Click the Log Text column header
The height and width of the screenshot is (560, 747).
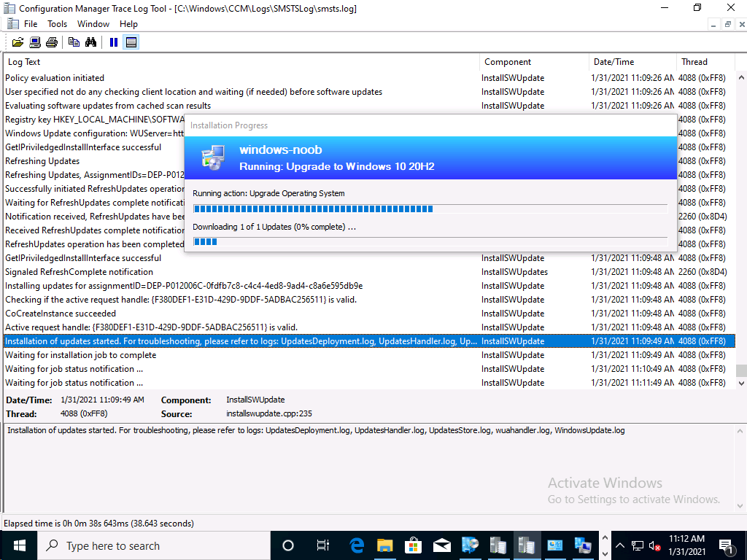click(x=242, y=62)
